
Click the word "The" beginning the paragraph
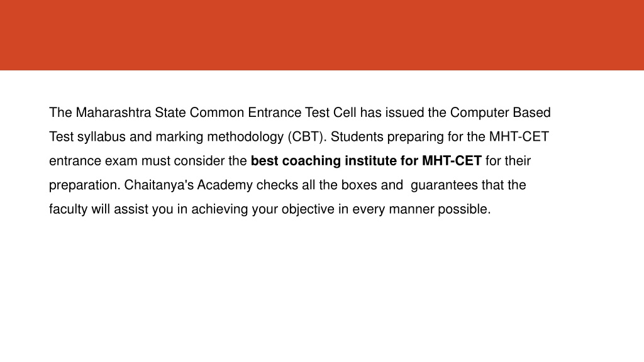click(x=60, y=112)
